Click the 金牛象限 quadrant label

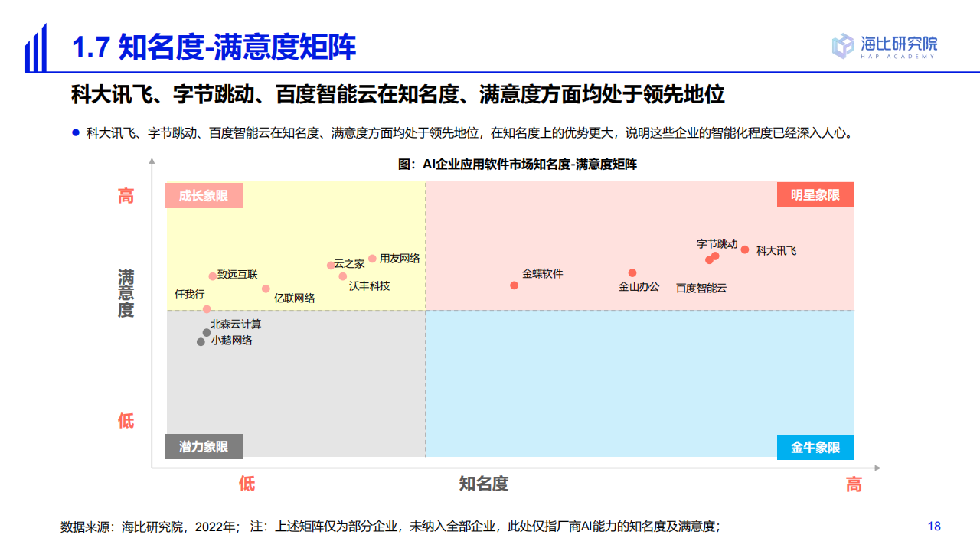815,447
